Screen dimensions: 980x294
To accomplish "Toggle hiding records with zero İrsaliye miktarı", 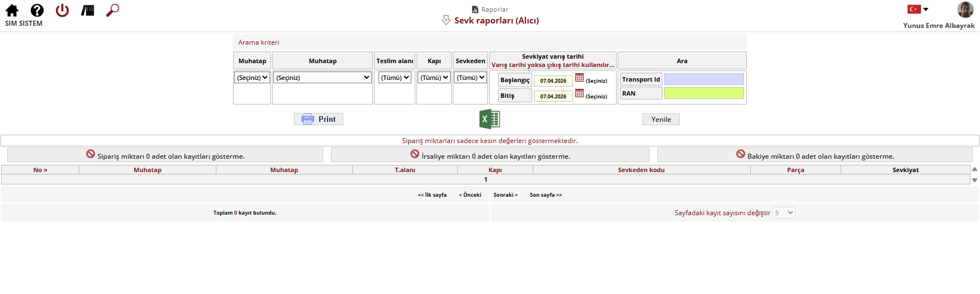I will pos(490,155).
